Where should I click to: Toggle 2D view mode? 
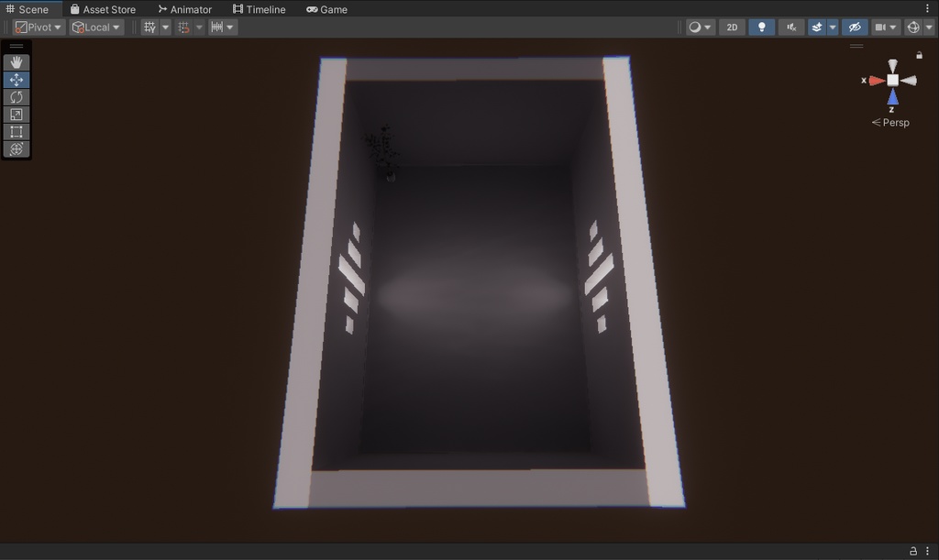click(732, 27)
